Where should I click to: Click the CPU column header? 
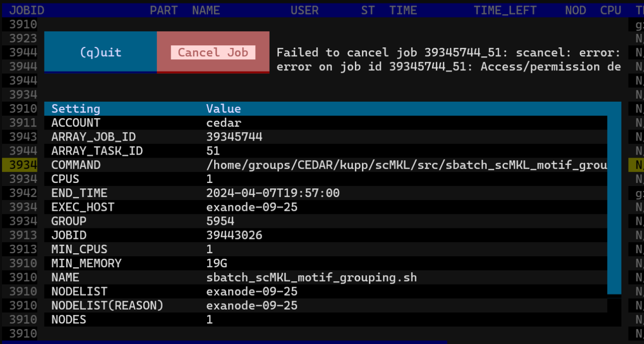[611, 10]
